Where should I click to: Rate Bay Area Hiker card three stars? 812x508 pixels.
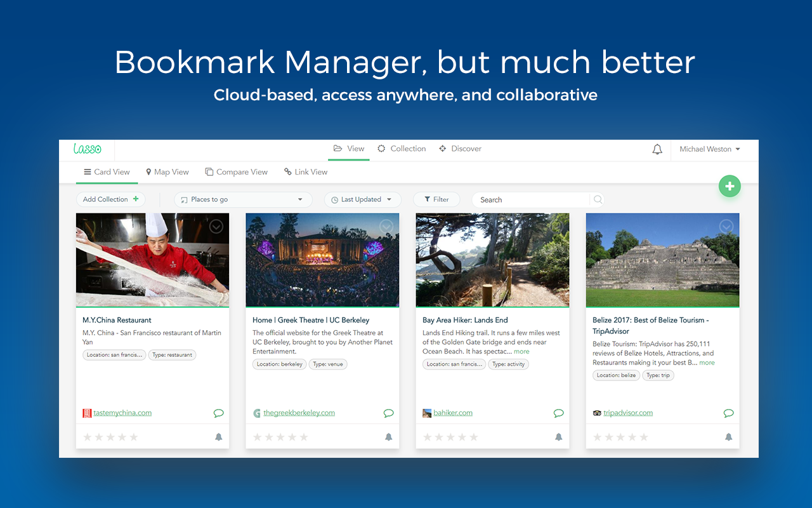451,437
